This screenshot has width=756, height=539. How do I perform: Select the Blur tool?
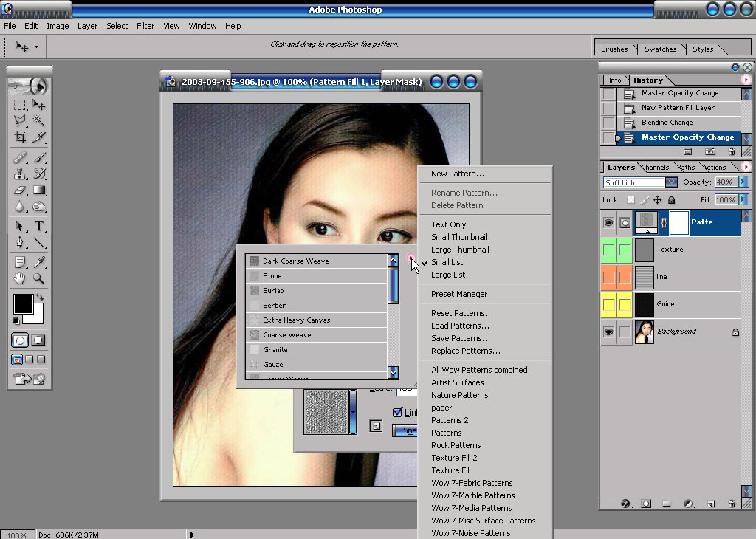(20, 206)
